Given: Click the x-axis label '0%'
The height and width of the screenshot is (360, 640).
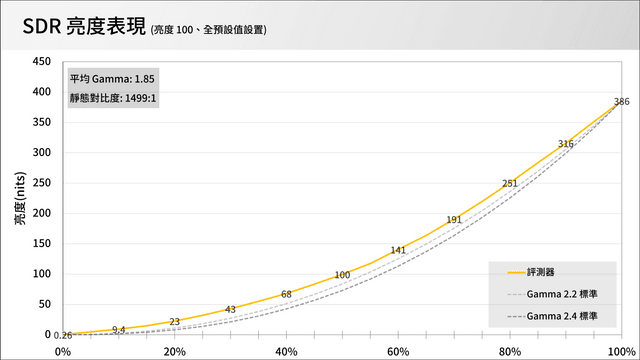Looking at the screenshot, I should click(x=63, y=351).
